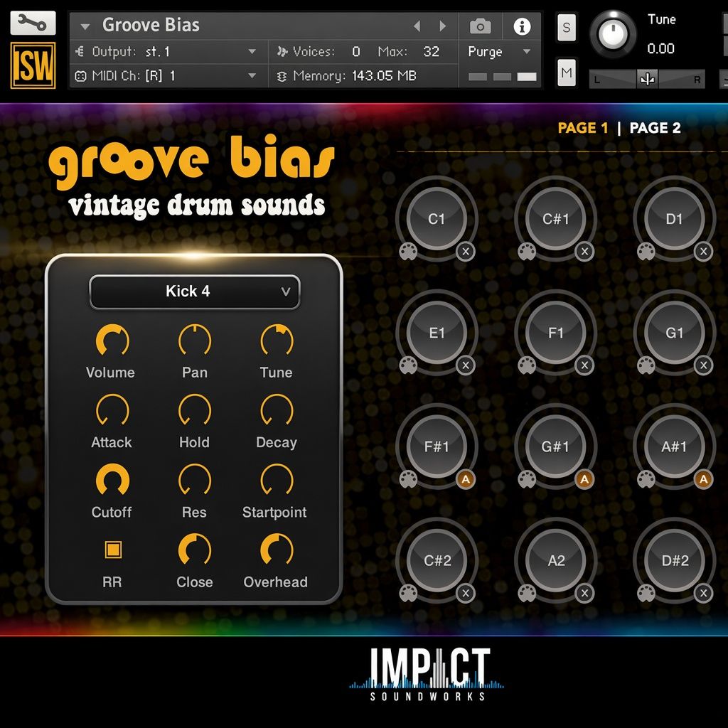The width and height of the screenshot is (728, 728).
Task: Click the X icon on C1 pad
Action: [x=466, y=252]
